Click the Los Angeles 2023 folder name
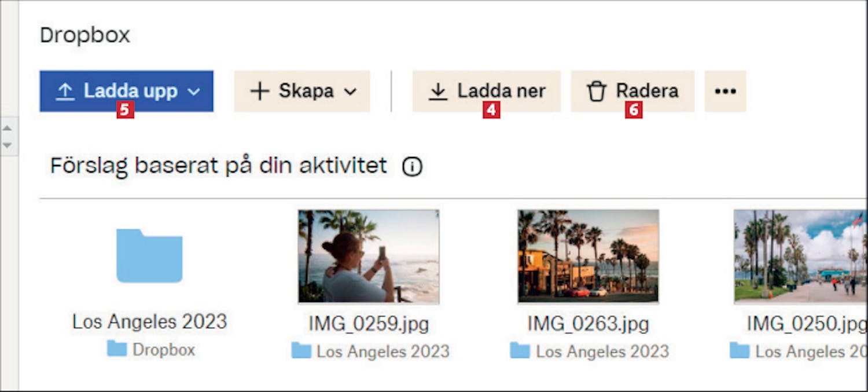Screen dimensions: 868x392 [149, 321]
